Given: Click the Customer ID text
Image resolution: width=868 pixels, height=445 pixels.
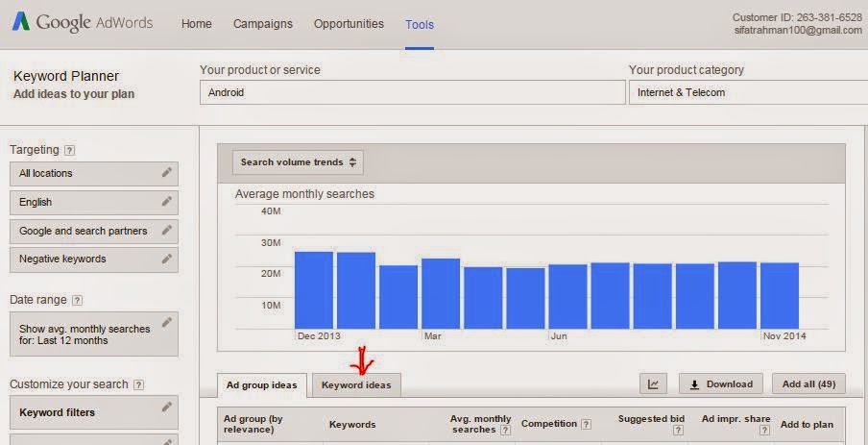Looking at the screenshot, I should [x=797, y=17].
